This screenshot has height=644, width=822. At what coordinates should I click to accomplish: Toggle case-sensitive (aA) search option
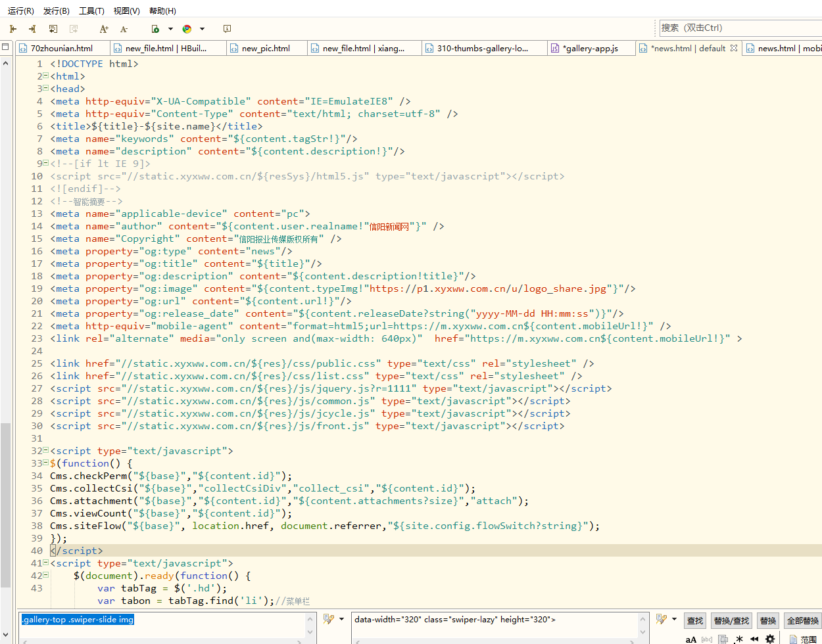(x=690, y=639)
